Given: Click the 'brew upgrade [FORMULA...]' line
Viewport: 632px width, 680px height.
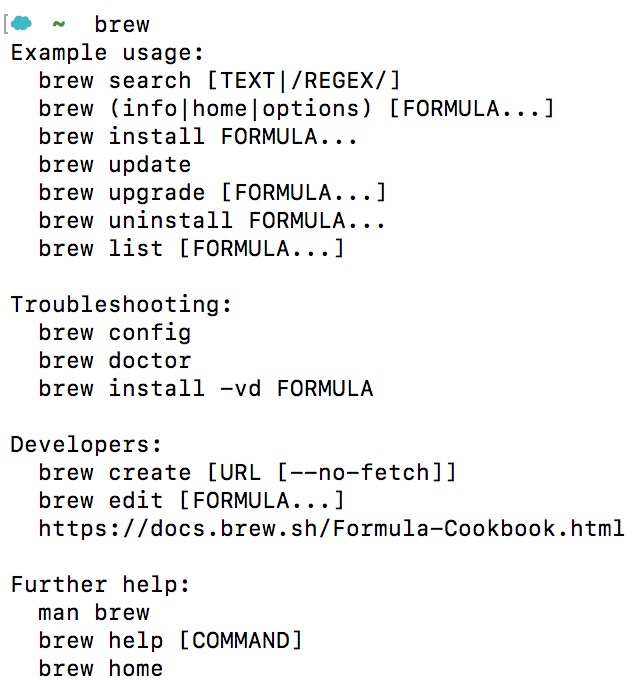Looking at the screenshot, I should (x=212, y=193).
